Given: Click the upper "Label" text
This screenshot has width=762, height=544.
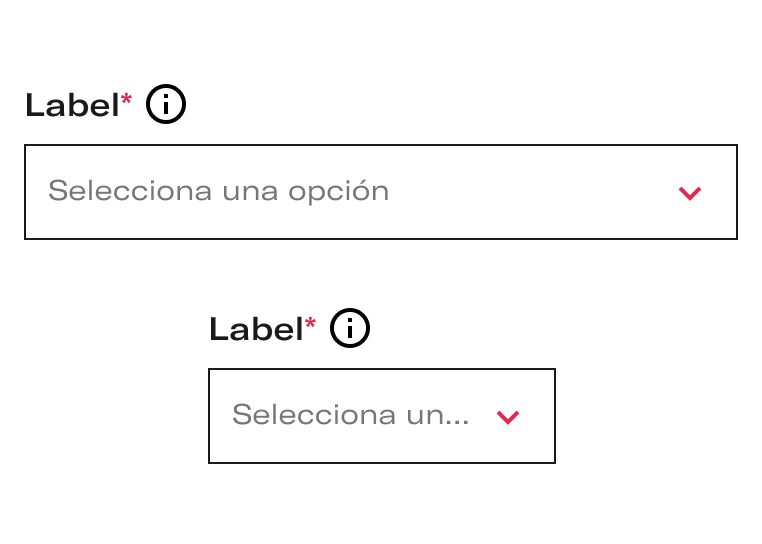Looking at the screenshot, I should pos(72,105).
